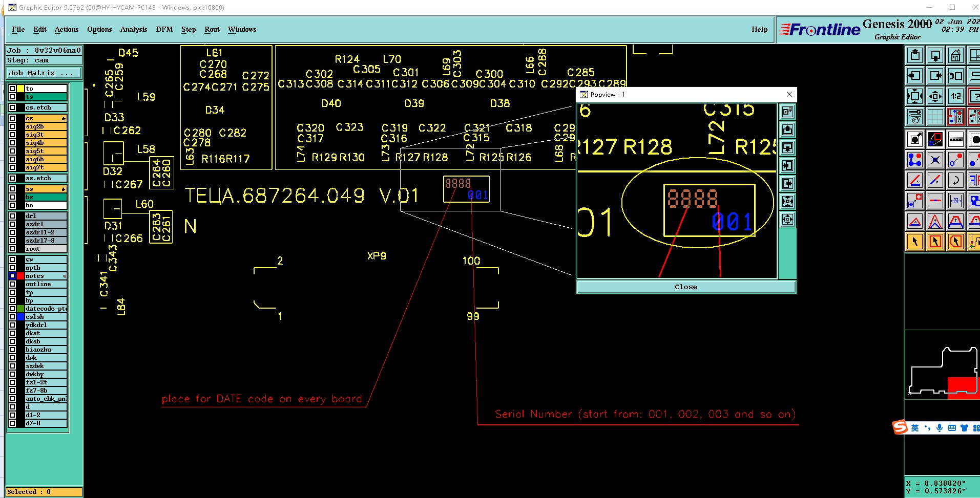
Task: Click the 1:2 zoom scale icon
Action: [956, 96]
